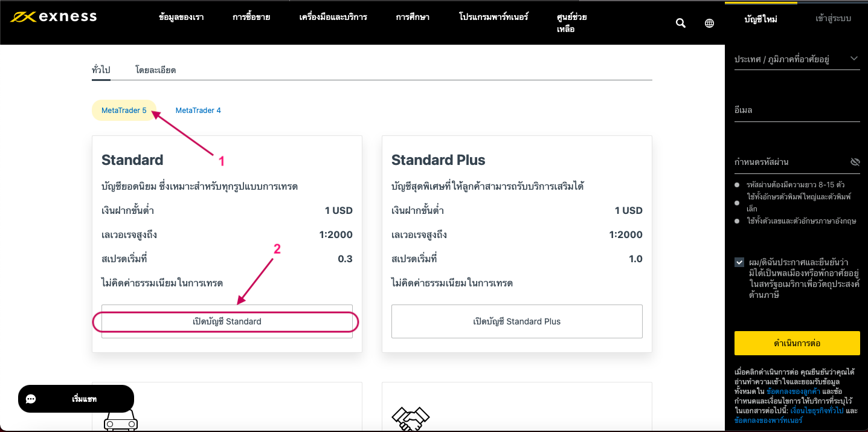Click the handshake icon card
The width and height of the screenshot is (868, 432).
517,407
